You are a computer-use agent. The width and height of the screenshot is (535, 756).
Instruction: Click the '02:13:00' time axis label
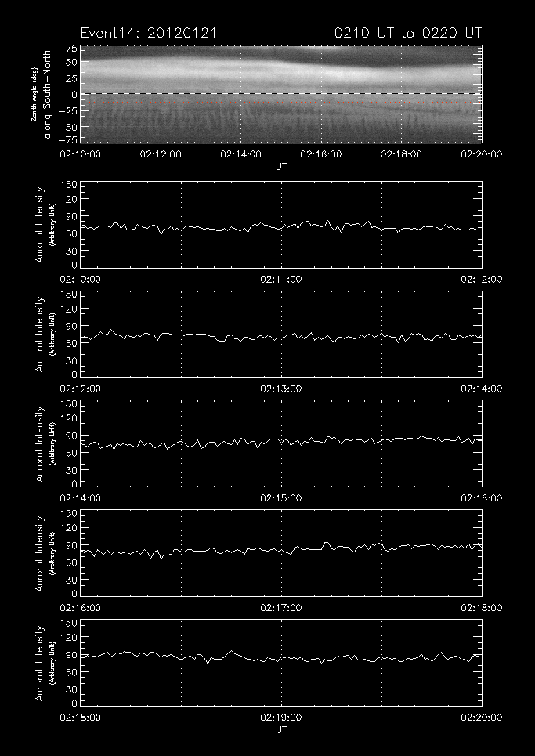click(x=281, y=389)
